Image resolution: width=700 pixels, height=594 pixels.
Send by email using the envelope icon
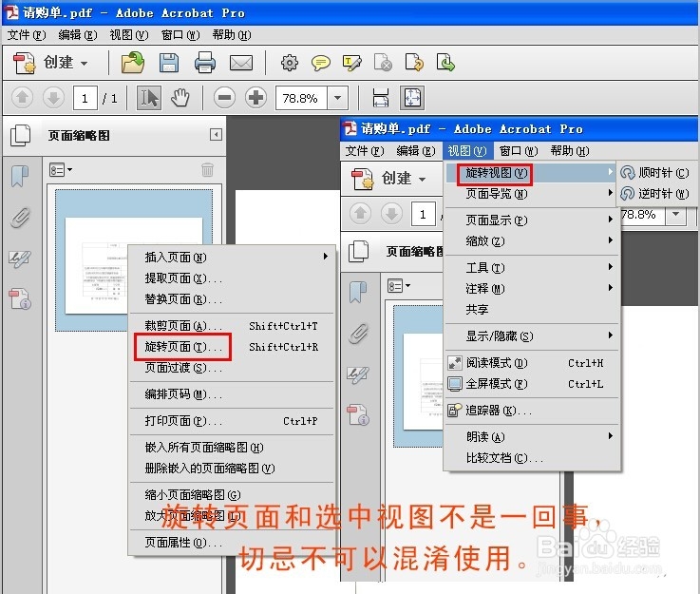(x=241, y=63)
